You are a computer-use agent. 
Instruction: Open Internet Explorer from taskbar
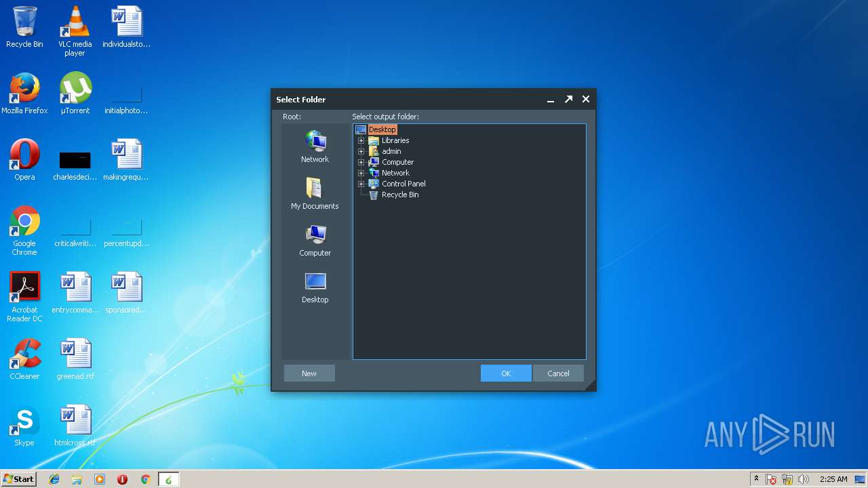[x=54, y=479]
